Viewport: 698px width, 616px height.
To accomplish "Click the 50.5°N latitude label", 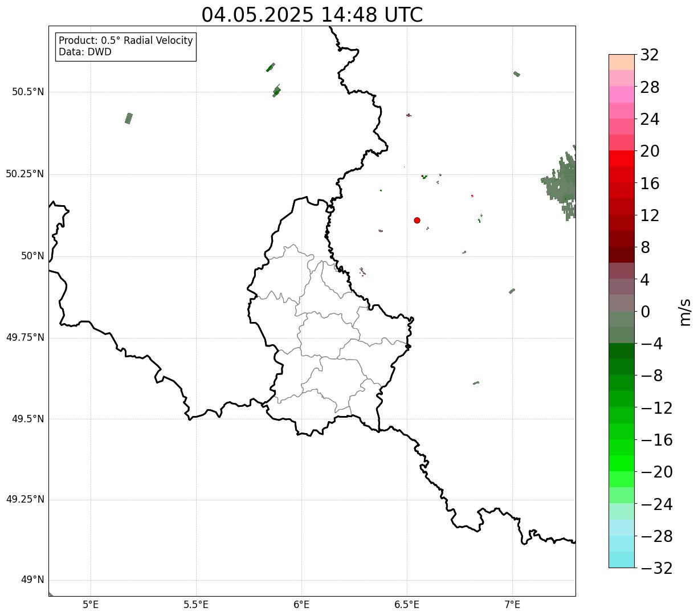I will coord(28,92).
